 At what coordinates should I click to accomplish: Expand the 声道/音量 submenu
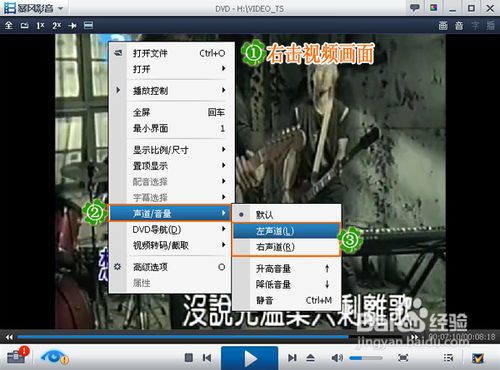coord(170,213)
